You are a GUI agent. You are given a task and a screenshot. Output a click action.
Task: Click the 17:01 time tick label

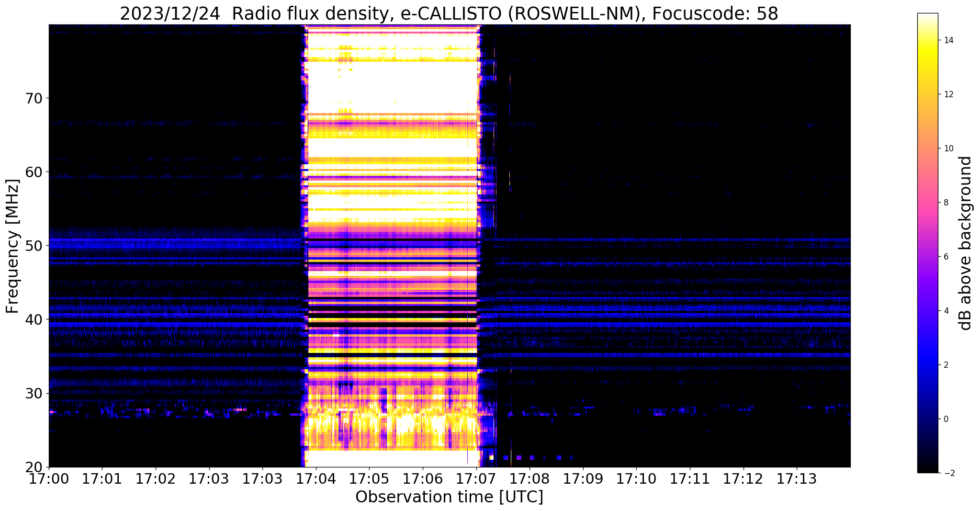(x=102, y=478)
